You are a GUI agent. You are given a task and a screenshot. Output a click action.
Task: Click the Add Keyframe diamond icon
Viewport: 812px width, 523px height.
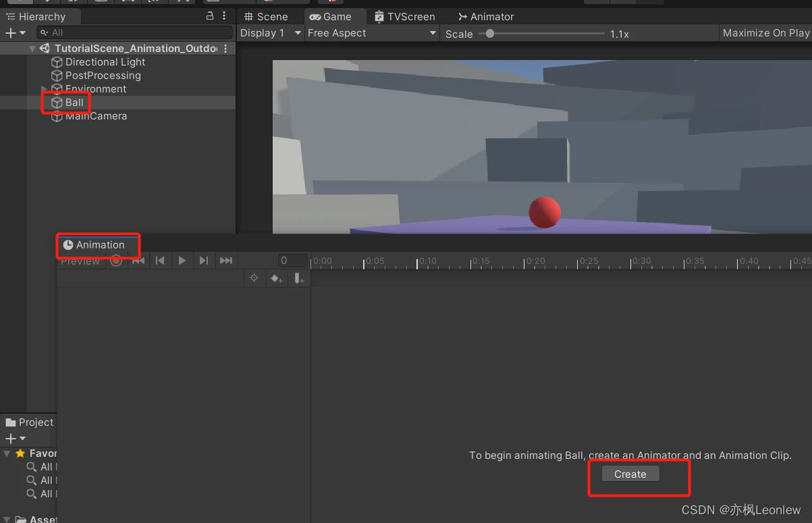[x=277, y=278]
